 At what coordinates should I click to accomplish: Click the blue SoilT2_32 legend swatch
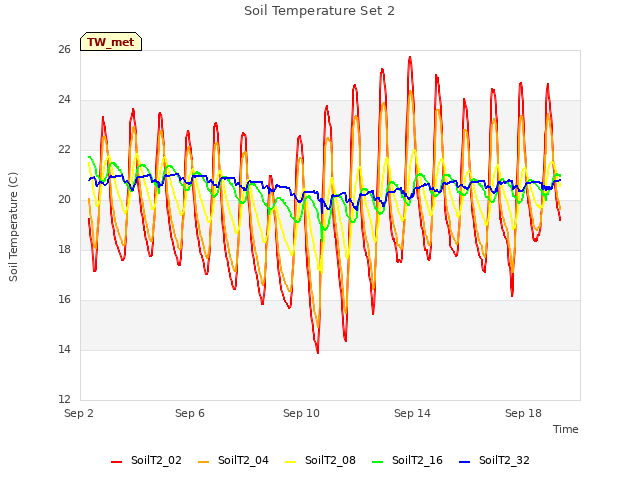[465, 462]
